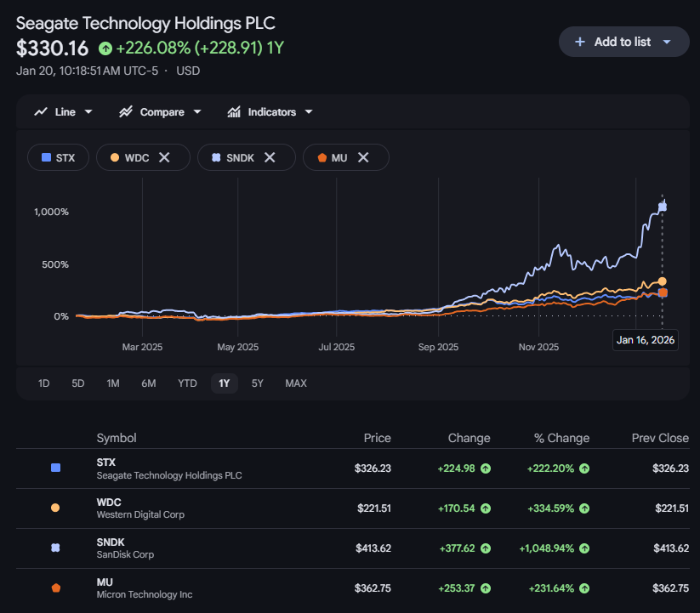Screen dimensions: 700x613
Task: Select the 1D time range
Action: point(43,383)
